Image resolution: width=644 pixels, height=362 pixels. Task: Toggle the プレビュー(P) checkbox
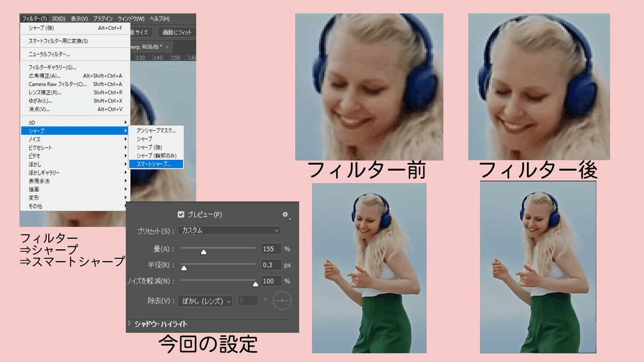tap(181, 215)
